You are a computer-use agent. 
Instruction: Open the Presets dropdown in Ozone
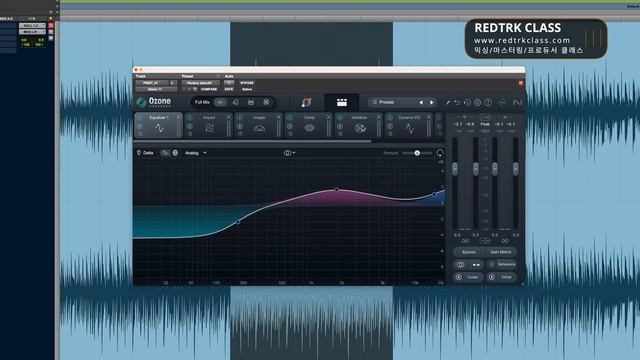(392, 102)
